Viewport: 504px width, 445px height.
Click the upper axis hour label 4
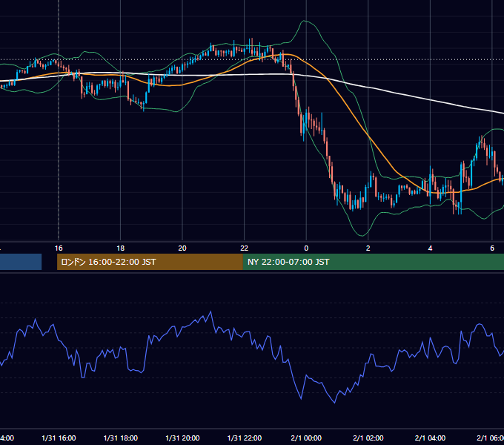[430, 248]
